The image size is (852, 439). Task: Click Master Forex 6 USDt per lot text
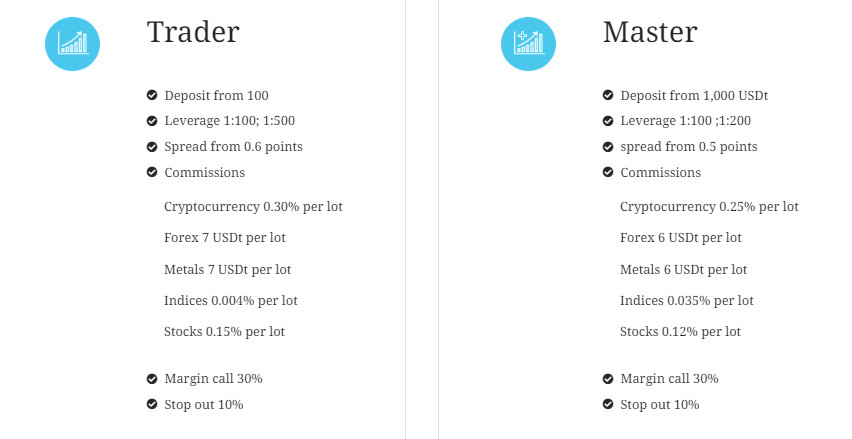680,238
